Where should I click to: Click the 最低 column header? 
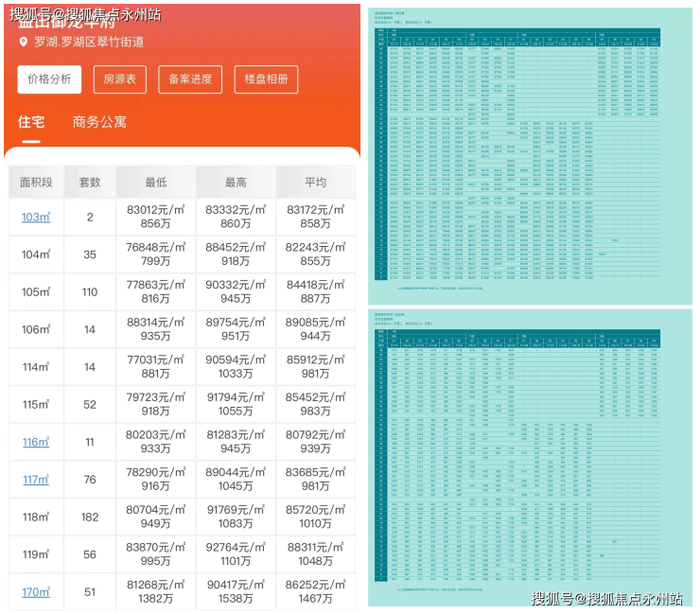(156, 183)
